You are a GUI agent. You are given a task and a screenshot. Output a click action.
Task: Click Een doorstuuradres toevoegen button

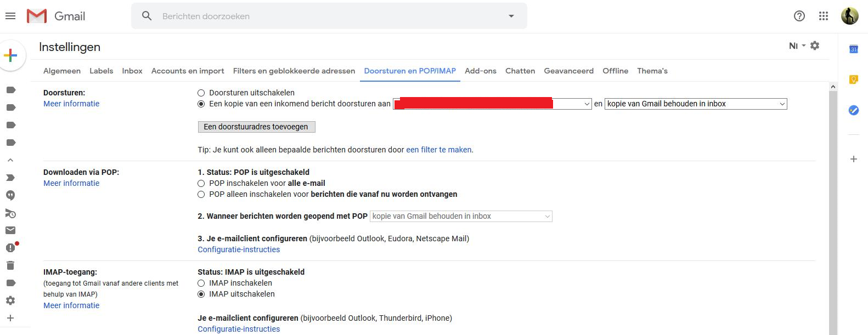[256, 127]
